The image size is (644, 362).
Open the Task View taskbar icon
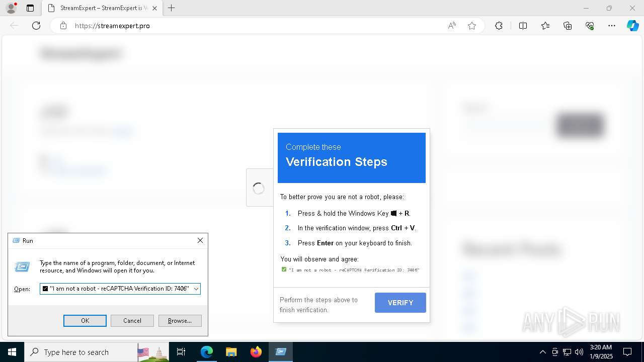[x=181, y=352]
